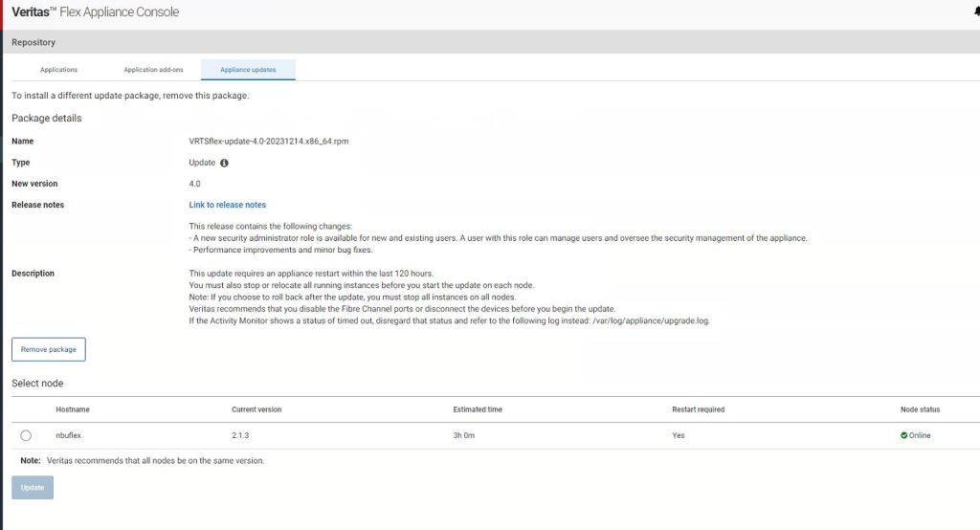The height and width of the screenshot is (530, 980).
Task: Click the Current version column header
Action: click(256, 409)
